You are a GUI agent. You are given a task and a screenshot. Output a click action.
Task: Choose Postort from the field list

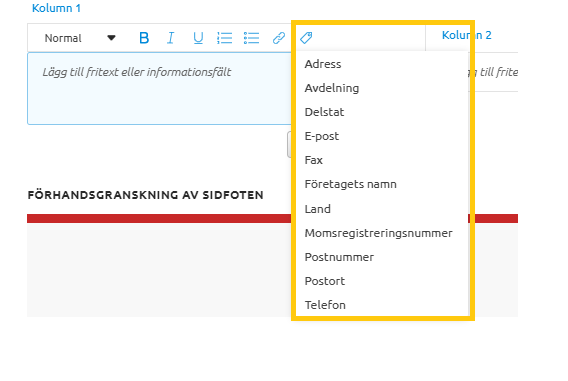[x=382, y=281]
